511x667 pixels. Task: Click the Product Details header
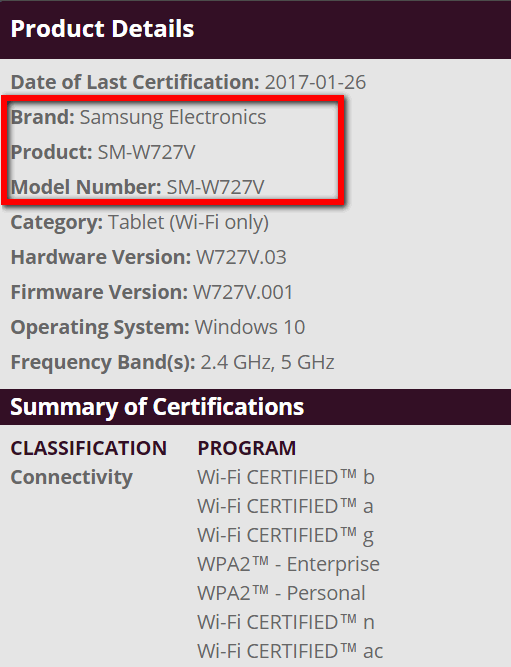(102, 29)
